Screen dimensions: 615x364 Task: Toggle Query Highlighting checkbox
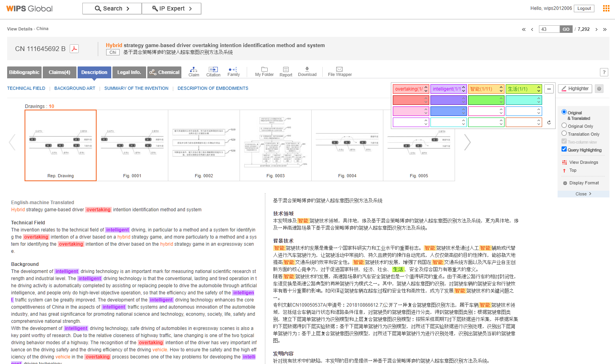564,149
